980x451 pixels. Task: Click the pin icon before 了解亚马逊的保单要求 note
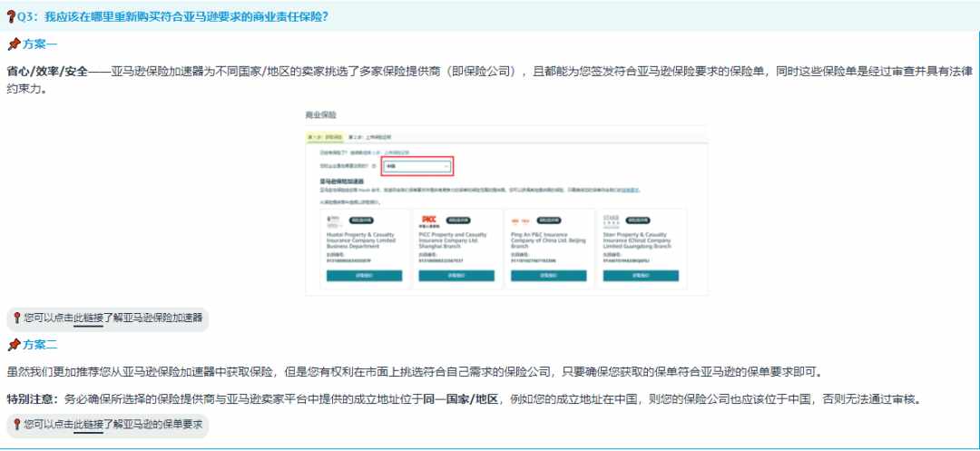[17, 424]
